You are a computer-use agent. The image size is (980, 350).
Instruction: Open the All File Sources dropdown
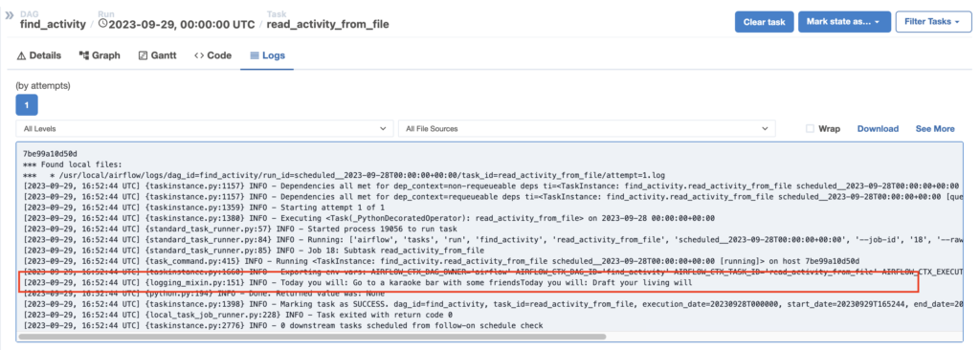coord(587,129)
